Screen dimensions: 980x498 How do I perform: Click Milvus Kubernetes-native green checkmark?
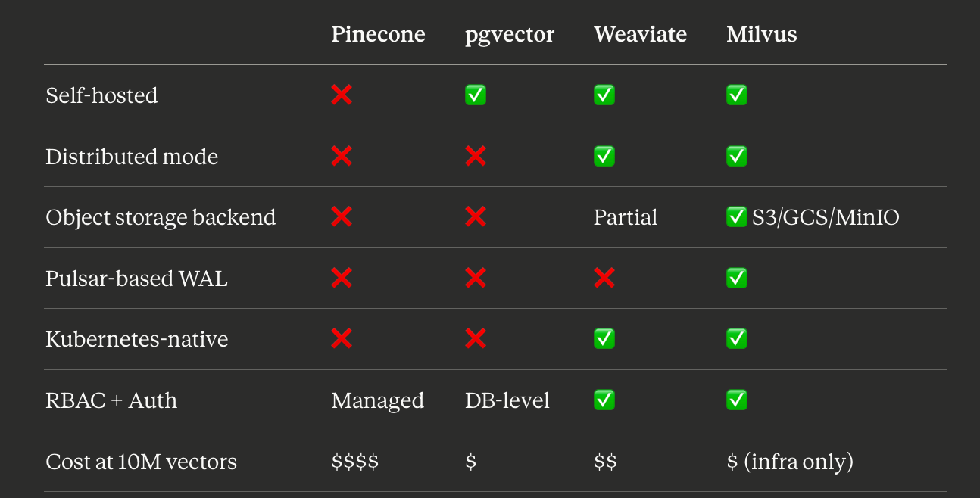pos(737,338)
